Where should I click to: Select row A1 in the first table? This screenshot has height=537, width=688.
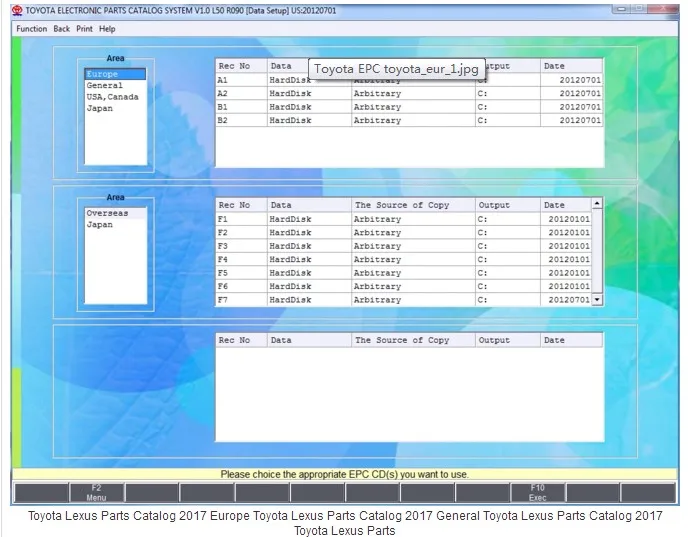(409, 80)
